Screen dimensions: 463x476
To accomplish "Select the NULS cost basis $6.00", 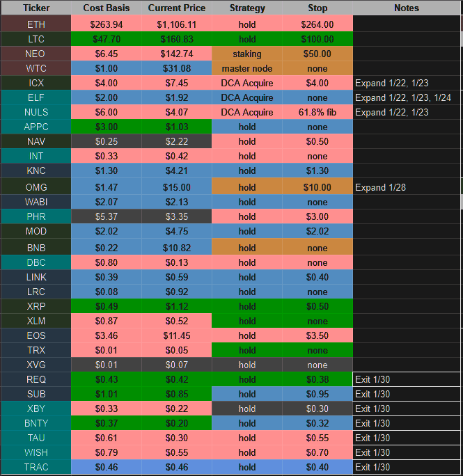I will [x=107, y=112].
